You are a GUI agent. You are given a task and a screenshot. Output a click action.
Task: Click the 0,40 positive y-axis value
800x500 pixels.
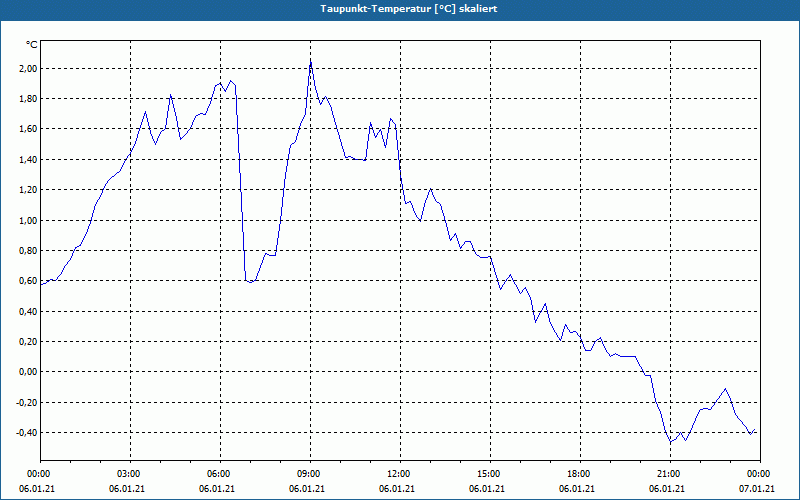pyautogui.click(x=27, y=311)
